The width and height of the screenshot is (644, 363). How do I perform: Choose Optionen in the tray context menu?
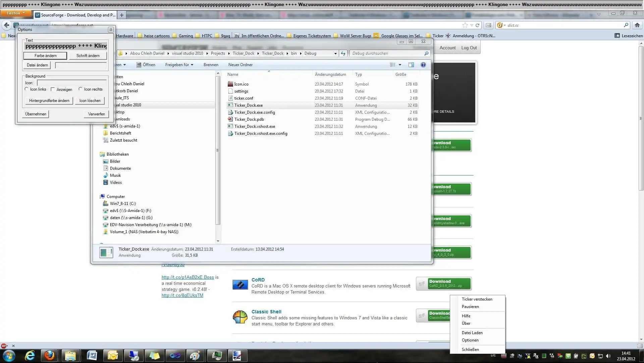click(470, 340)
